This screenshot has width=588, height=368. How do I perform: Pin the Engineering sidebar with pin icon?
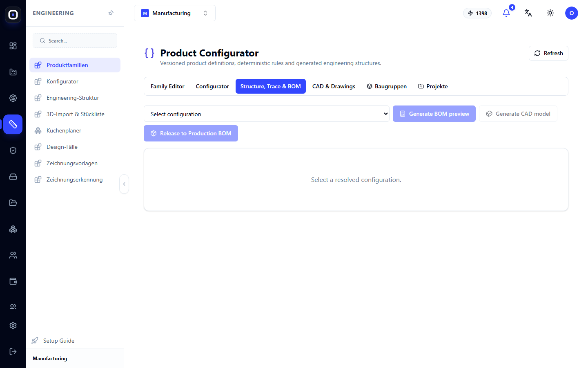(111, 13)
